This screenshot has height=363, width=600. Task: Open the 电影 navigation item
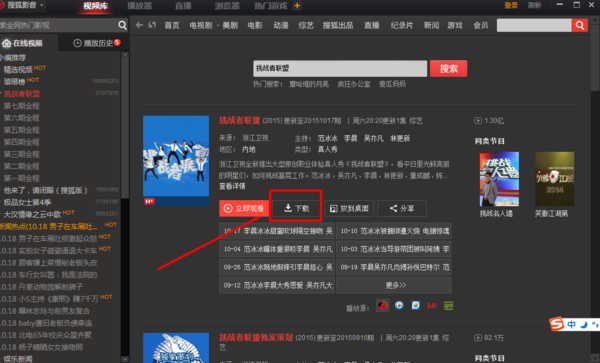coord(255,25)
